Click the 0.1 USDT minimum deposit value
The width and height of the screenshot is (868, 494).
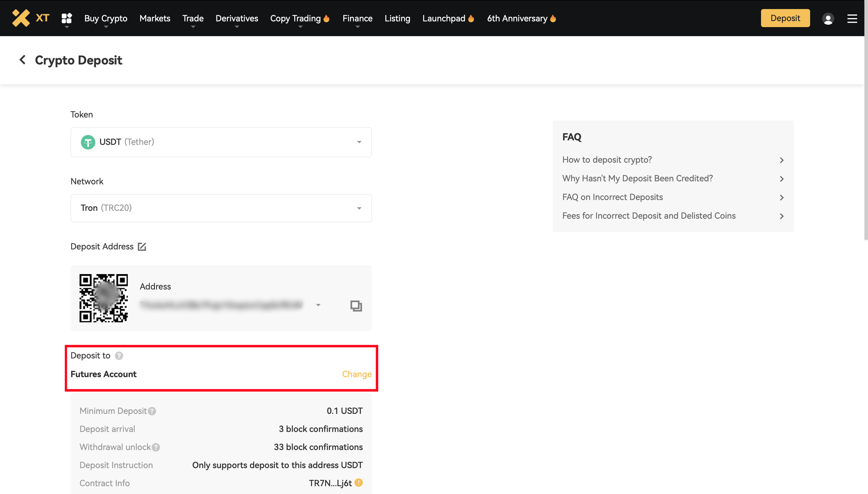click(x=344, y=411)
